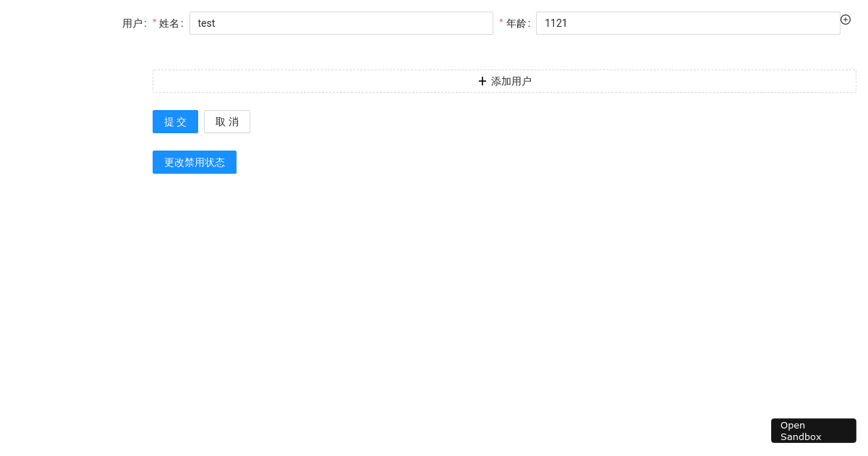Click the 添加用户 text label
This screenshot has width=868, height=456.
[512, 81]
